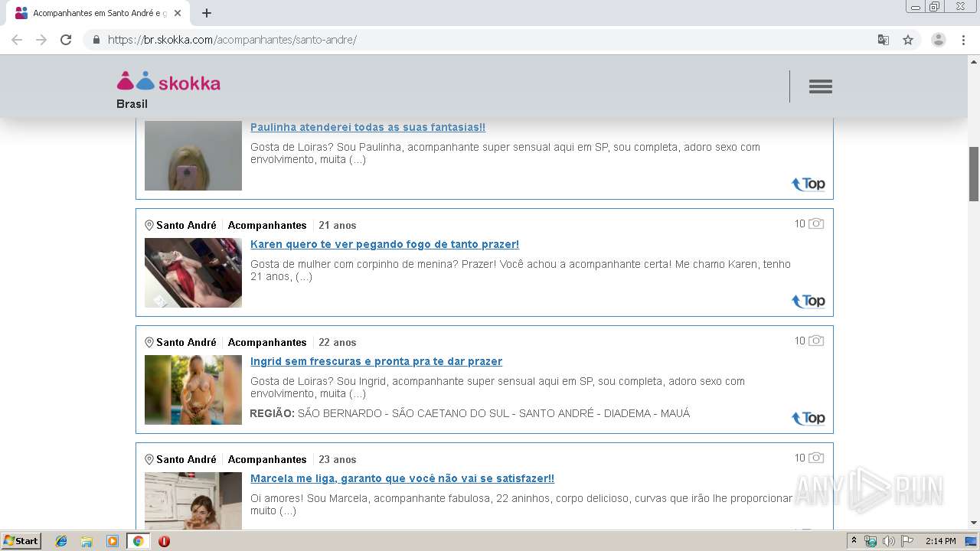Viewport: 980px width, 551px height.
Task: Reload the current page
Action: pos(66,40)
